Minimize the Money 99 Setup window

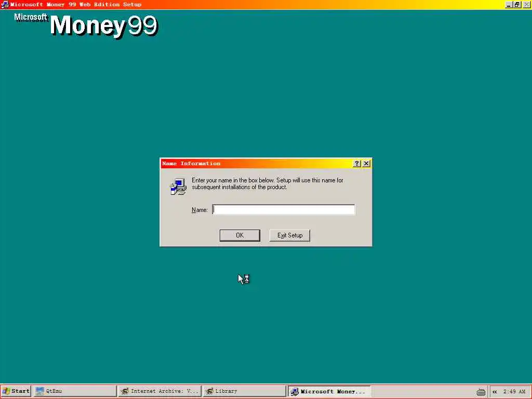pos(508,5)
